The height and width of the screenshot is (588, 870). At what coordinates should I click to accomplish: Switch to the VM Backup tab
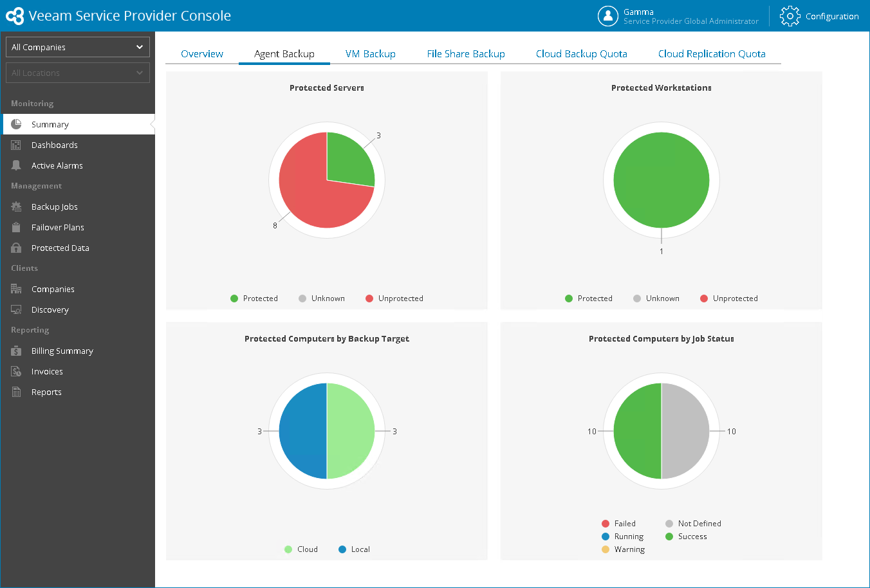[x=371, y=54]
